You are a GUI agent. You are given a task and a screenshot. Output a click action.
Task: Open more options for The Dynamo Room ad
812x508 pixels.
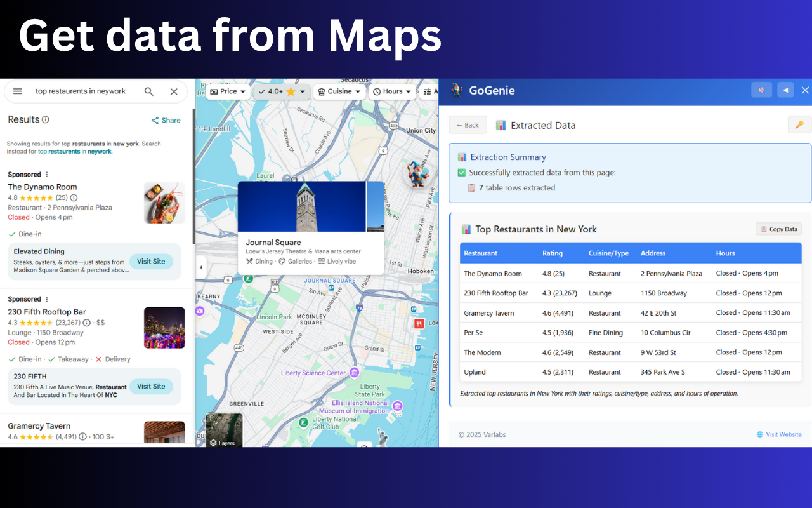(47, 175)
